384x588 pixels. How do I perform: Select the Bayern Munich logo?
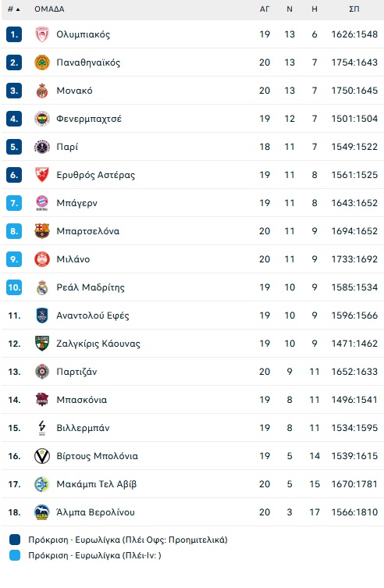(42, 203)
